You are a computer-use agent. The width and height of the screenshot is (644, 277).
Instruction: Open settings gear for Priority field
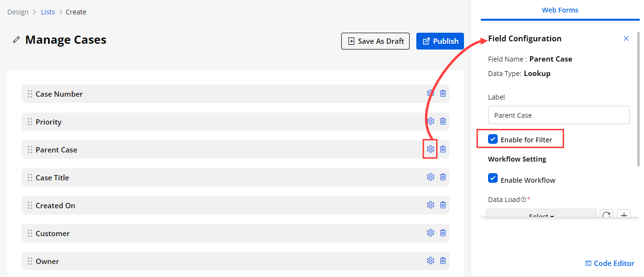[430, 121]
